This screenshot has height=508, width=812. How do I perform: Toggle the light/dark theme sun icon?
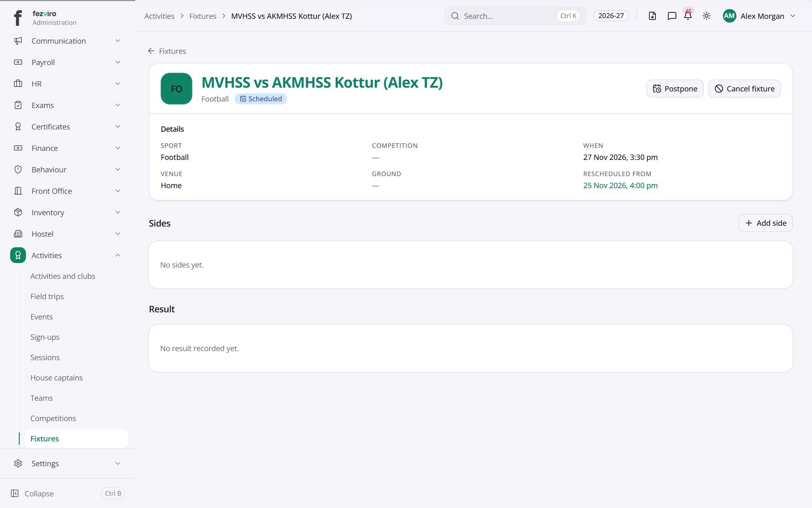click(706, 16)
